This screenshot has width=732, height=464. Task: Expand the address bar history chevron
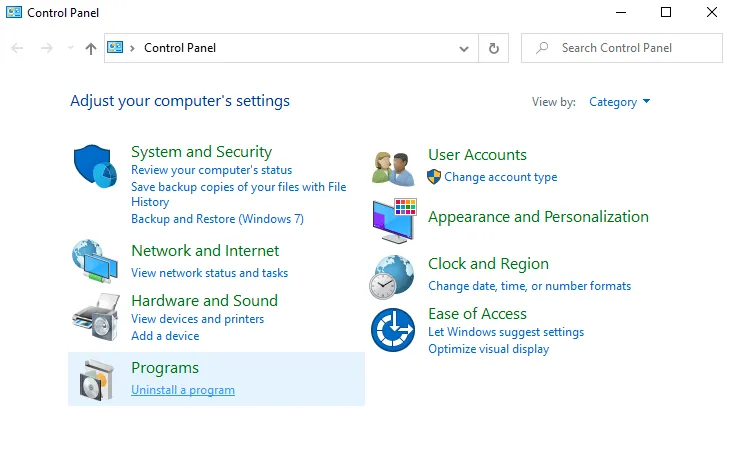coord(464,49)
